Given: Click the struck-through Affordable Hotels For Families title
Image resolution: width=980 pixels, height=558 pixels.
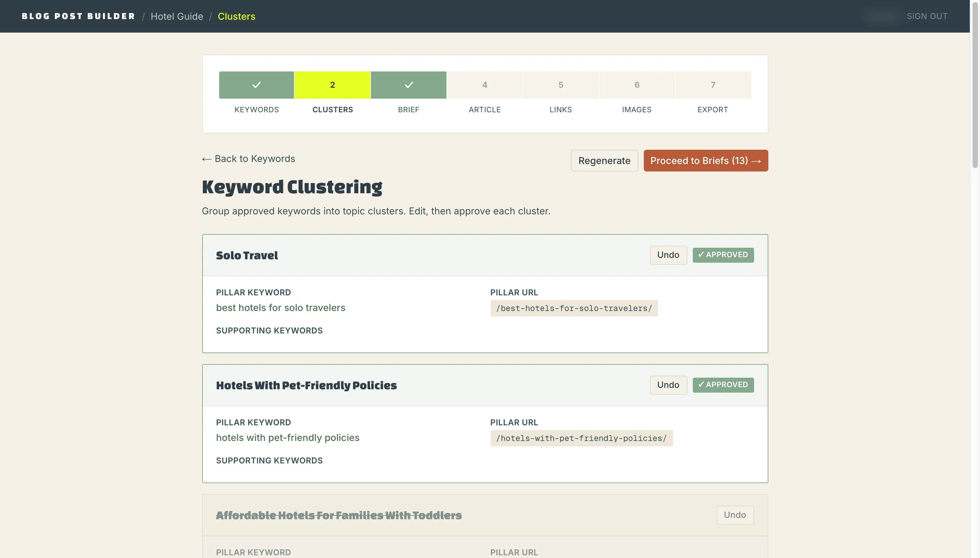Looking at the screenshot, I should pyautogui.click(x=339, y=515).
